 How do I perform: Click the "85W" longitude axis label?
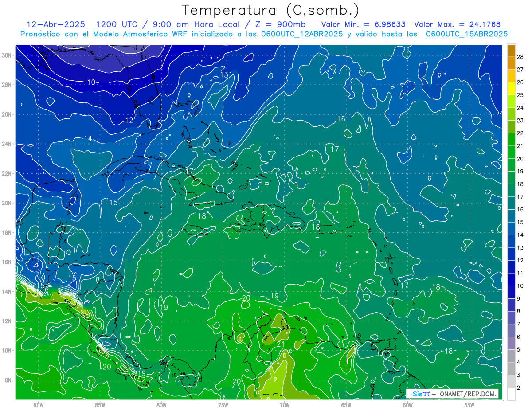[x=100, y=405]
